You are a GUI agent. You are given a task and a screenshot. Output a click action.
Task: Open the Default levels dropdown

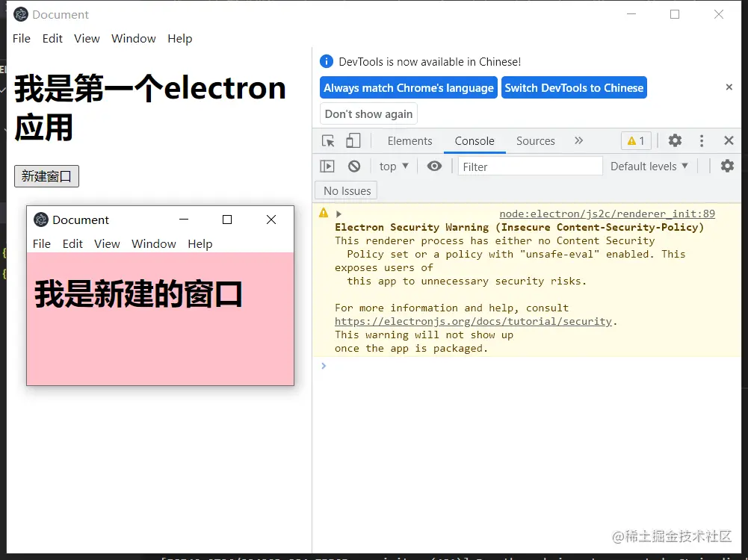coord(649,167)
